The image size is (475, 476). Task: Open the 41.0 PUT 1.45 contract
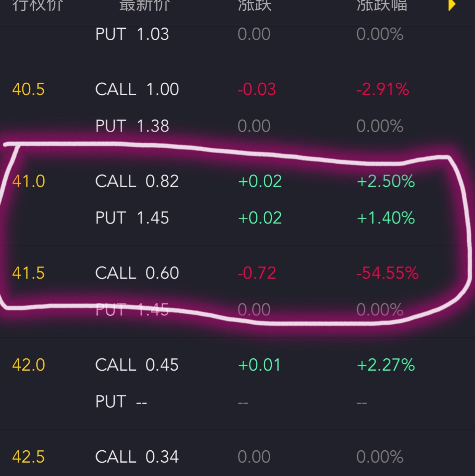click(237, 218)
